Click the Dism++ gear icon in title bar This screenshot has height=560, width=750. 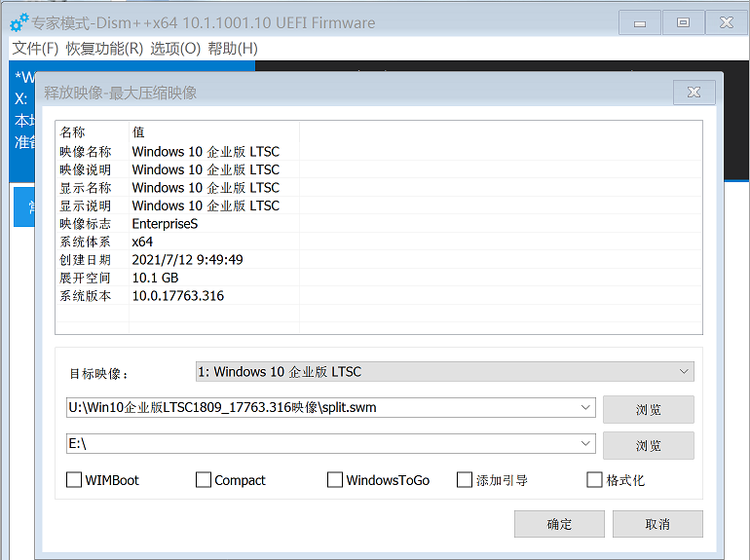pos(19,22)
